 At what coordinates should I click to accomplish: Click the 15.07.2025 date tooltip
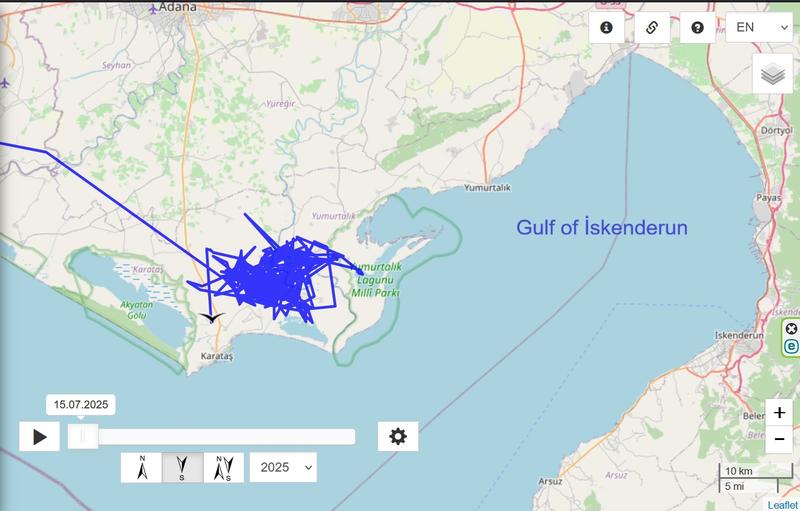[x=81, y=404]
